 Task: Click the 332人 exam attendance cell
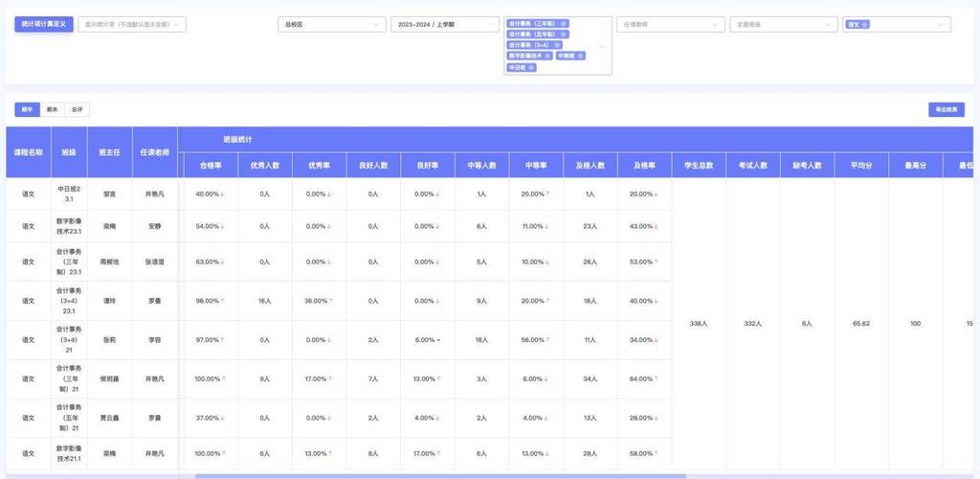753,324
